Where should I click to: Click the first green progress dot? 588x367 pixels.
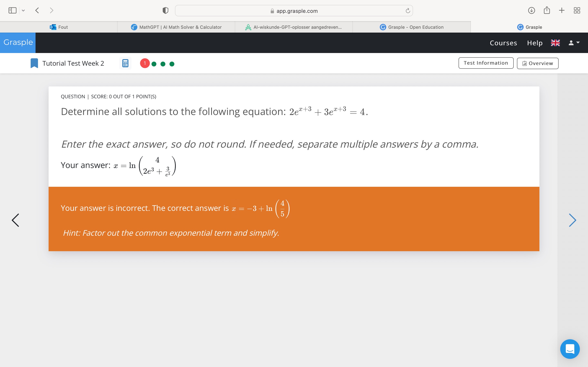coord(154,63)
